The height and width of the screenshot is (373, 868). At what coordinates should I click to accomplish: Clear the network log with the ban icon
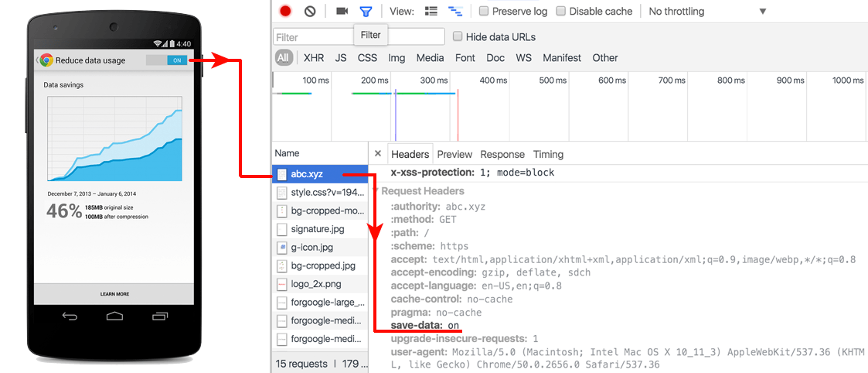(310, 11)
